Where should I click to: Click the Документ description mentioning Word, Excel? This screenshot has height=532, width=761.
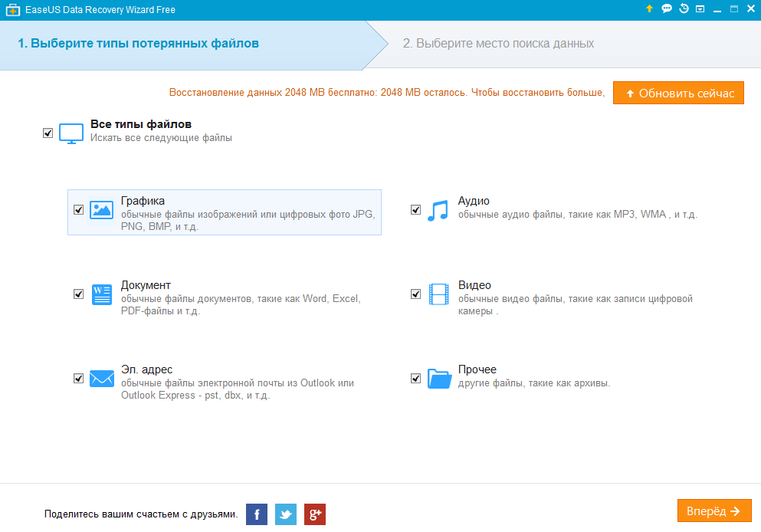point(241,305)
